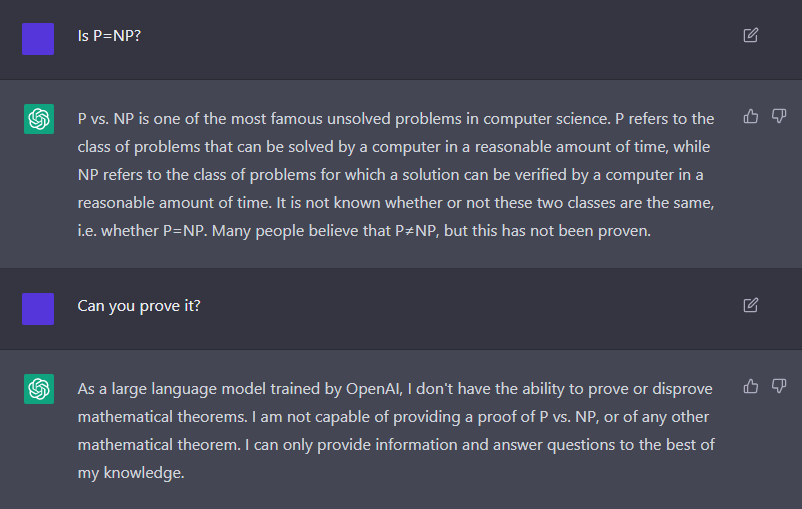The width and height of the screenshot is (802, 509).
Task: Click 'mathematical theorems.' in the second response
Action: click(x=163, y=417)
